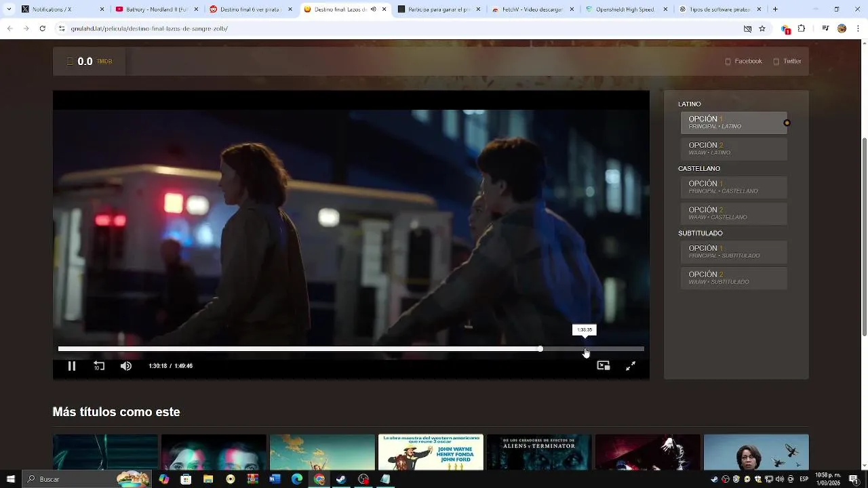Click the ESP language indicator

pos(804,479)
